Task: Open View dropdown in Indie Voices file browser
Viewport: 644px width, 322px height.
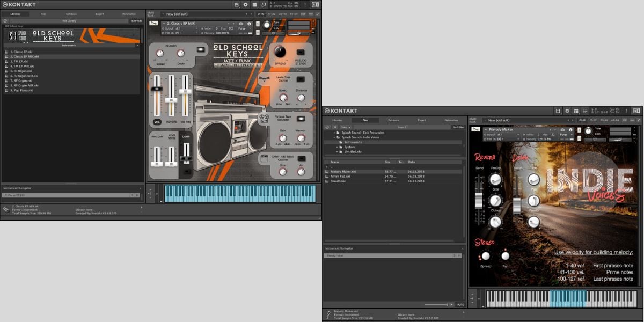Action: point(346,127)
